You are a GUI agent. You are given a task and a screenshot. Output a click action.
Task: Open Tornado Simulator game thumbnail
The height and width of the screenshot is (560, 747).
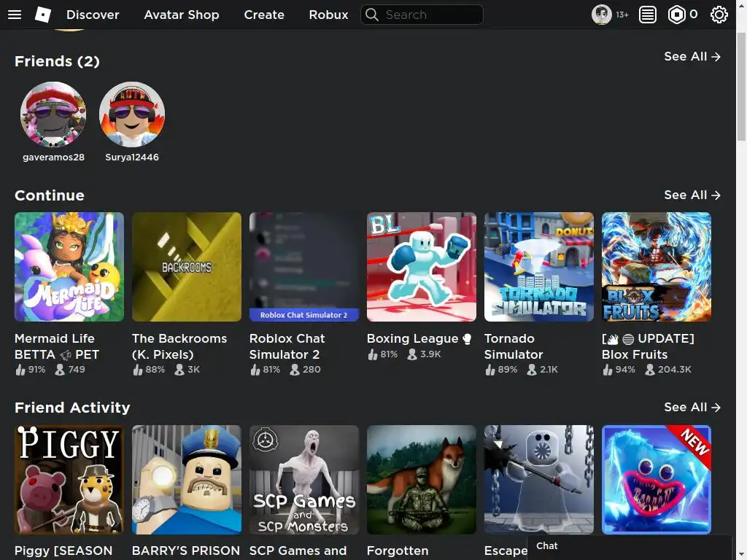coord(539,267)
